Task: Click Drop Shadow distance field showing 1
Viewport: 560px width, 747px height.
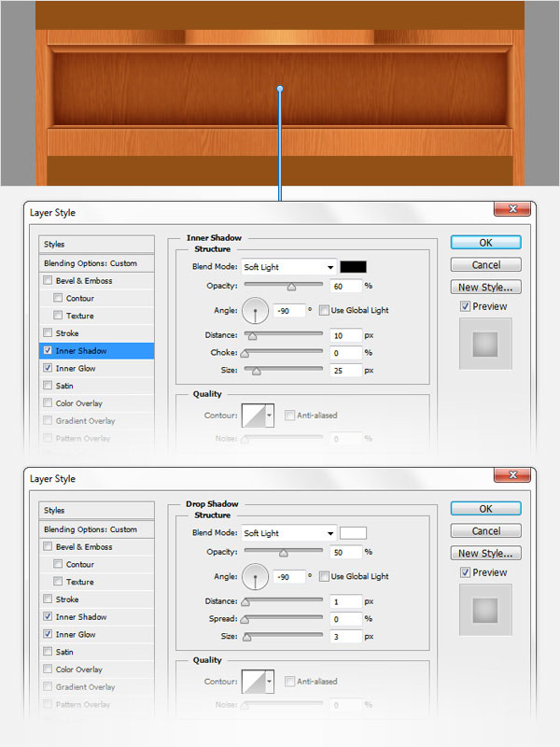Action: pyautogui.click(x=345, y=601)
